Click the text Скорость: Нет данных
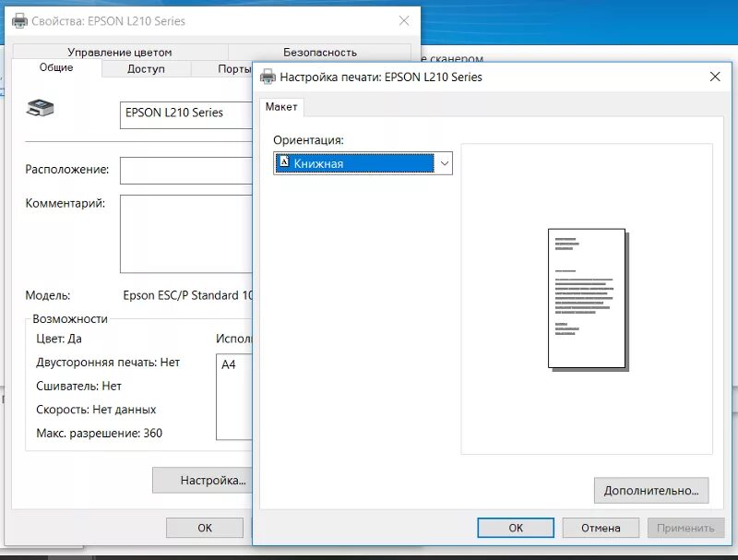 96,410
